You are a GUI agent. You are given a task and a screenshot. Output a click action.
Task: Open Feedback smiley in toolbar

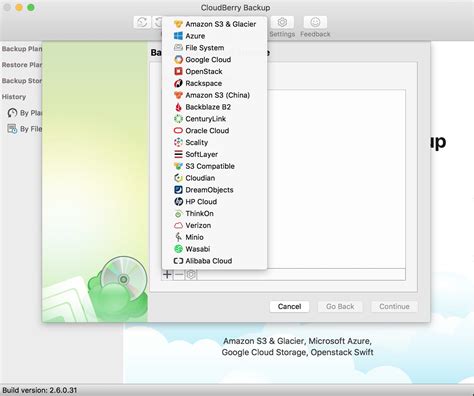click(x=315, y=27)
